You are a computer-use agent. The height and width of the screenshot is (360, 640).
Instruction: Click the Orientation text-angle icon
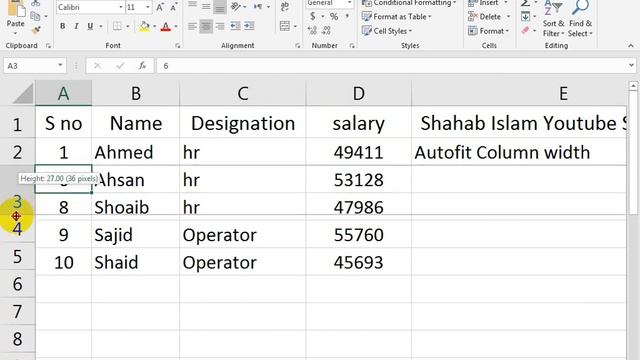236,7
